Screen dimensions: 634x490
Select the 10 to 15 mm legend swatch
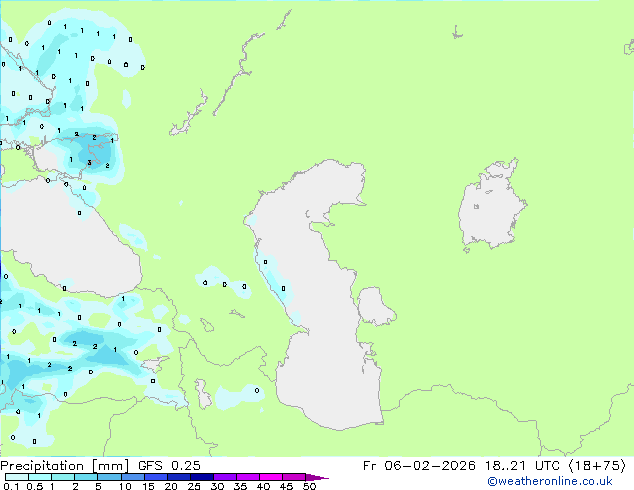coord(133,477)
